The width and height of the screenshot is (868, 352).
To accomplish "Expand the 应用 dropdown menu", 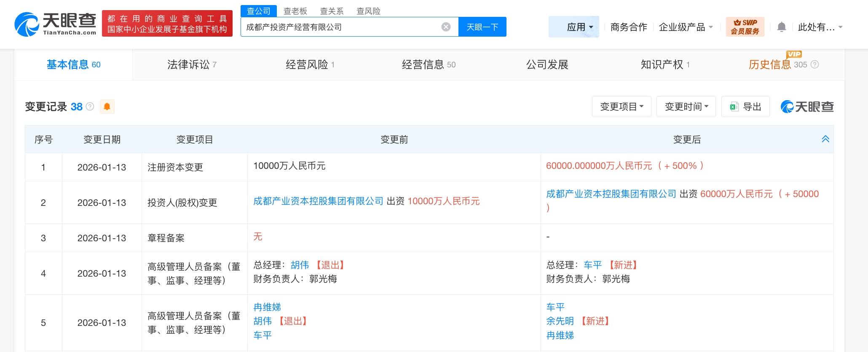I will [580, 27].
